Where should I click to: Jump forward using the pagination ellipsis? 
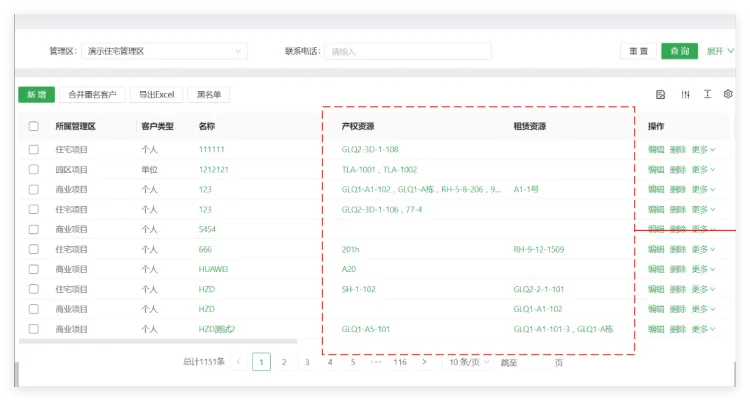pos(376,362)
